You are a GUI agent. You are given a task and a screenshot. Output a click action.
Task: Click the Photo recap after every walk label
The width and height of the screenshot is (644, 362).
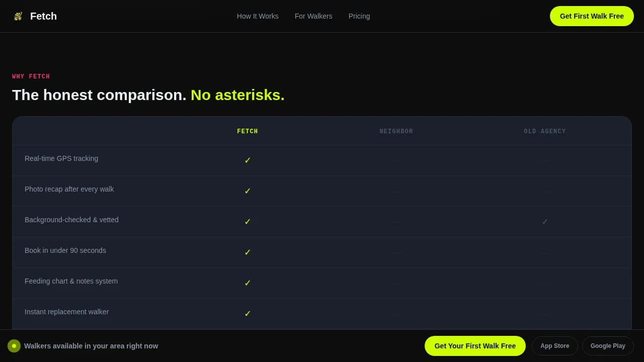[x=69, y=189]
